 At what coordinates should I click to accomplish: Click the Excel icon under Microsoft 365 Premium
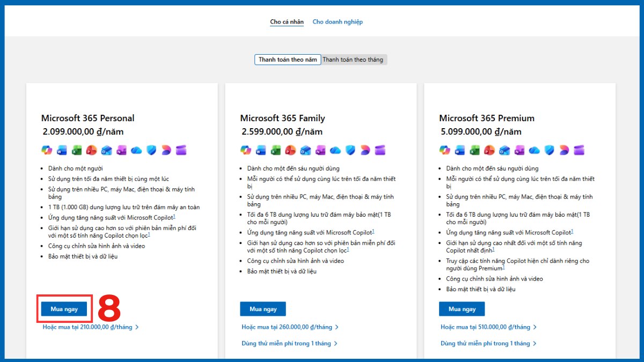click(x=475, y=150)
